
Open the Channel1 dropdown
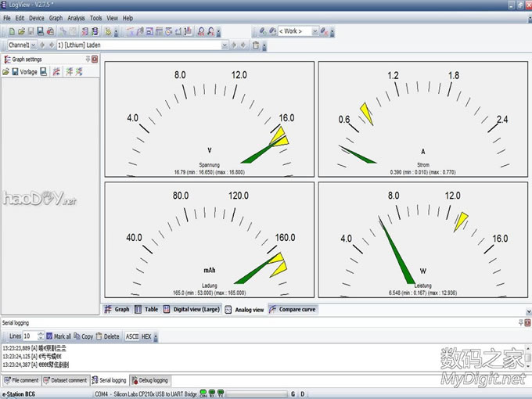coord(35,45)
